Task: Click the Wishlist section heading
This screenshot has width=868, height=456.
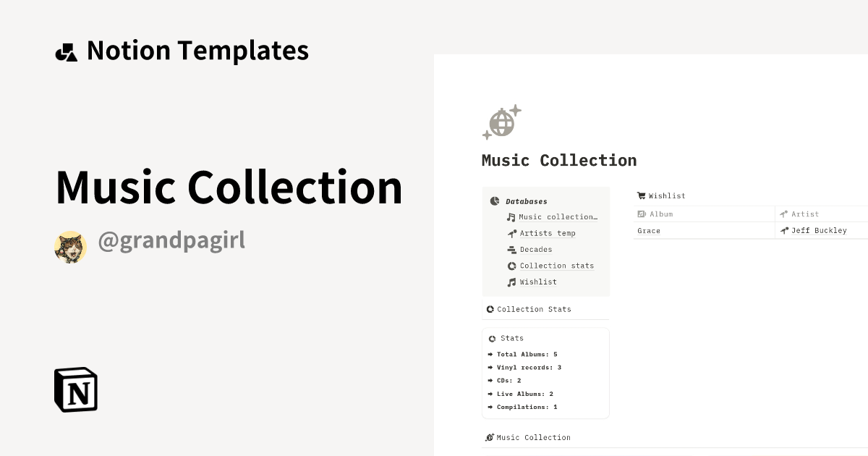Action: [667, 195]
